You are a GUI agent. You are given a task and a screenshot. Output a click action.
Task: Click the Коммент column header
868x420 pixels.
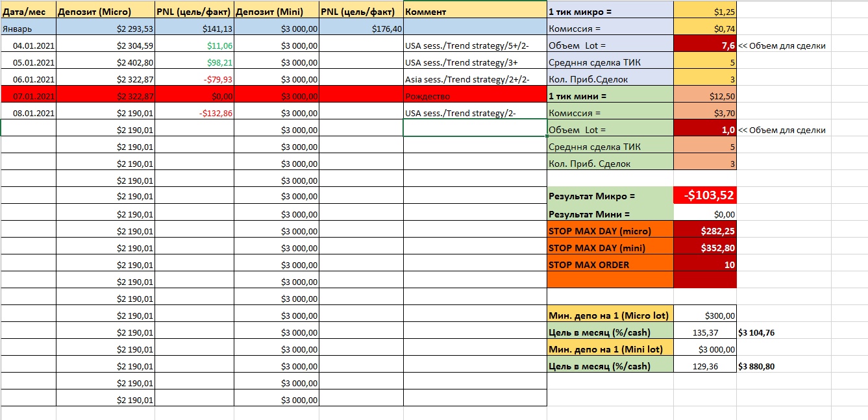point(475,12)
